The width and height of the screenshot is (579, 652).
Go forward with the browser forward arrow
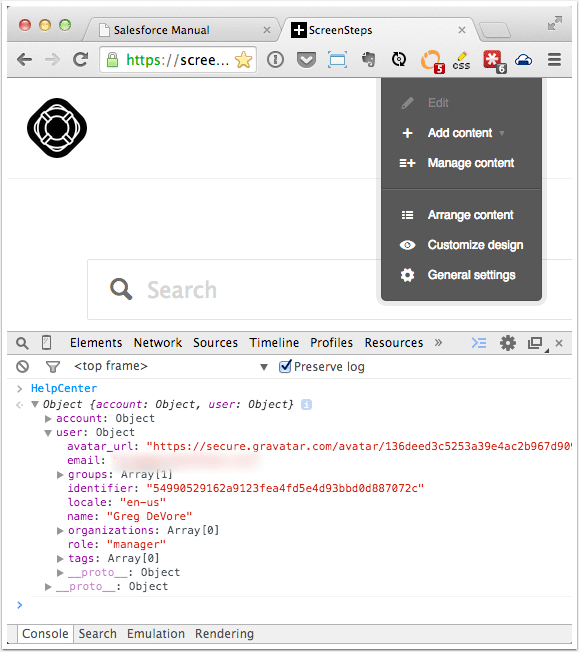[52, 60]
